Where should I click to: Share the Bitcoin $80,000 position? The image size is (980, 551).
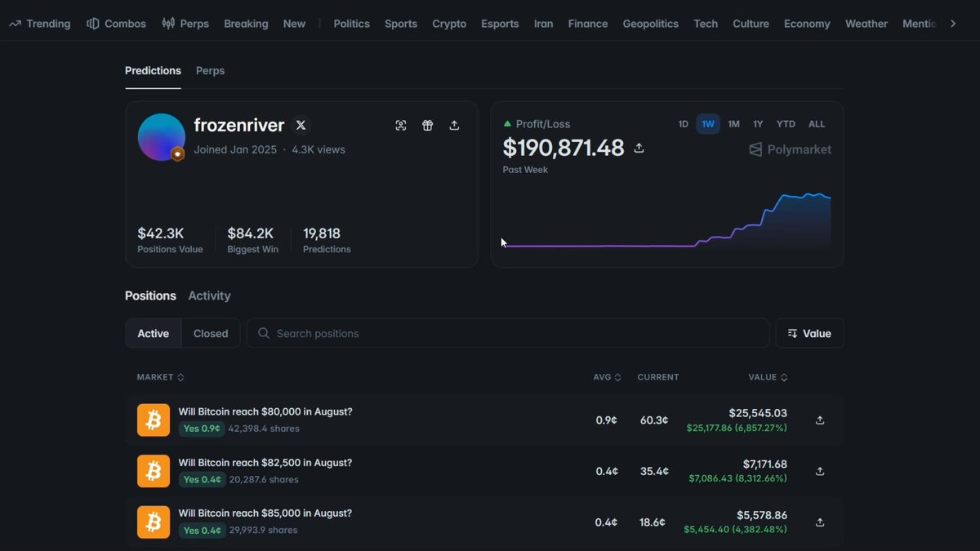click(x=820, y=420)
